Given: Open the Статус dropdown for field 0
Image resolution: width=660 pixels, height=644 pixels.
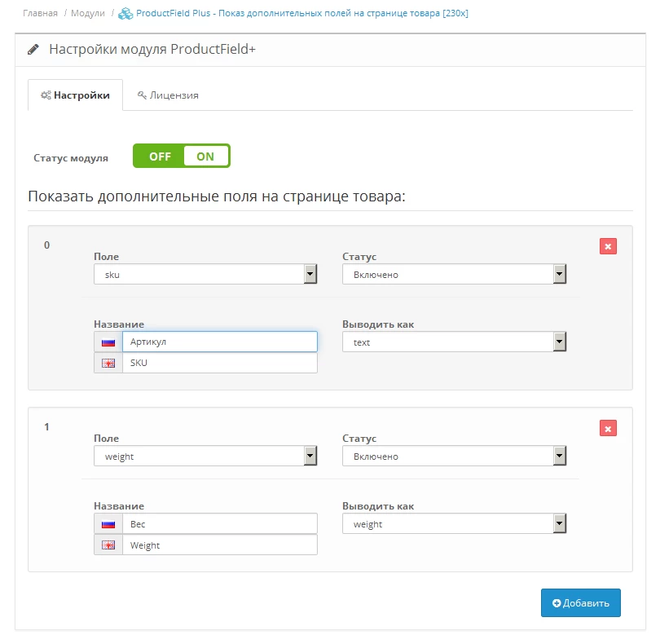Looking at the screenshot, I should click(454, 274).
